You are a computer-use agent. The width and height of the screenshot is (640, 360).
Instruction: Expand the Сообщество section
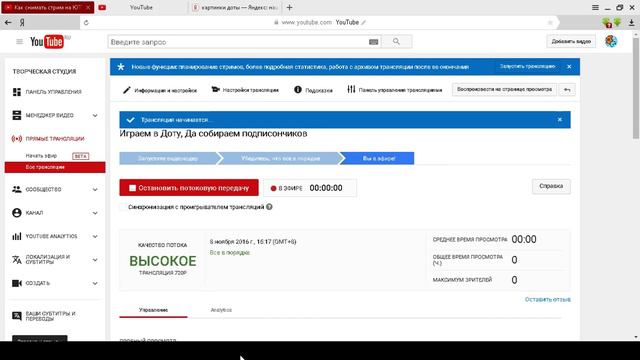click(x=95, y=190)
